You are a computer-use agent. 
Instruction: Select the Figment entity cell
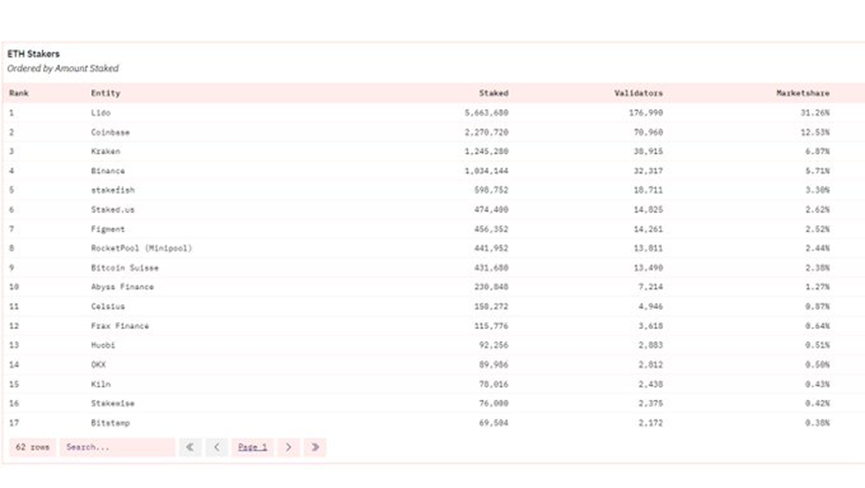108,229
